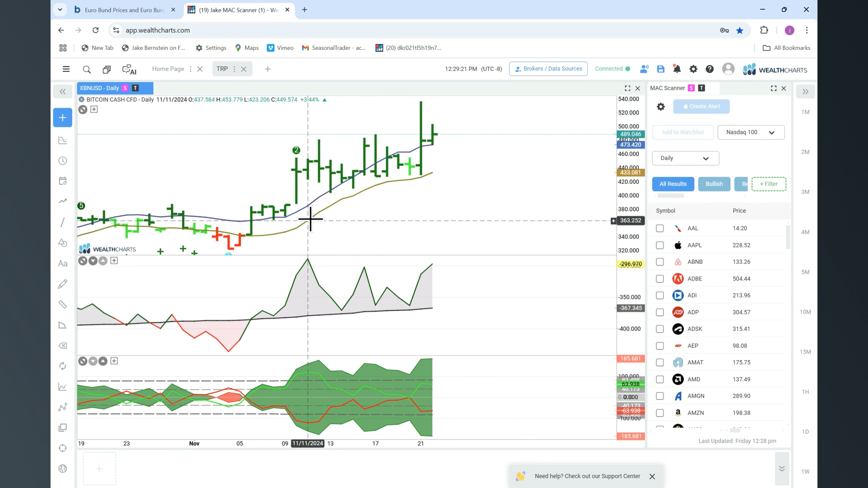The height and width of the screenshot is (488, 868).
Task: Dismiss the Support Center help popup
Action: click(652, 476)
